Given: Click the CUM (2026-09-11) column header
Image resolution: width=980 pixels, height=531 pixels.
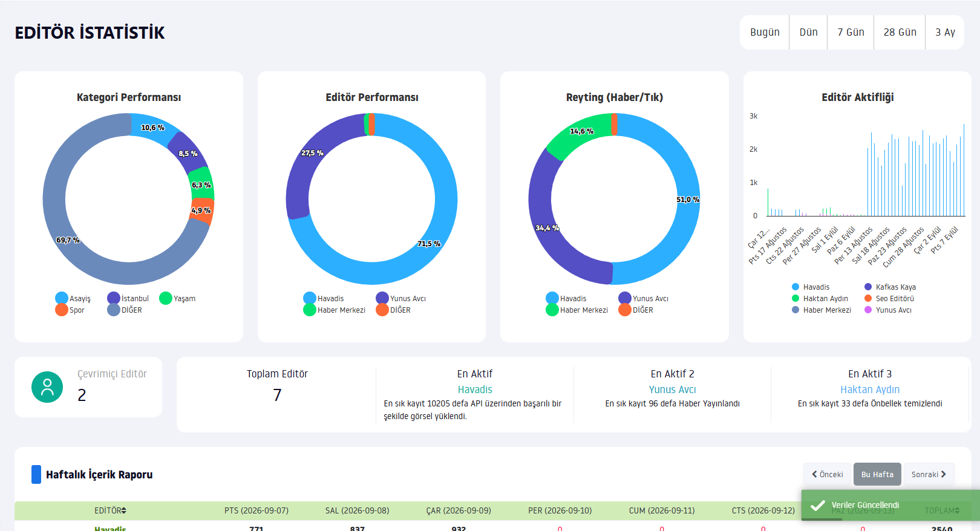Looking at the screenshot, I should 662,510.
